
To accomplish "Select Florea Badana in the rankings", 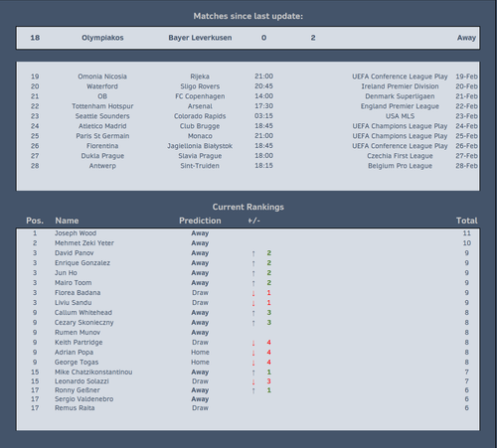I will point(78,293).
